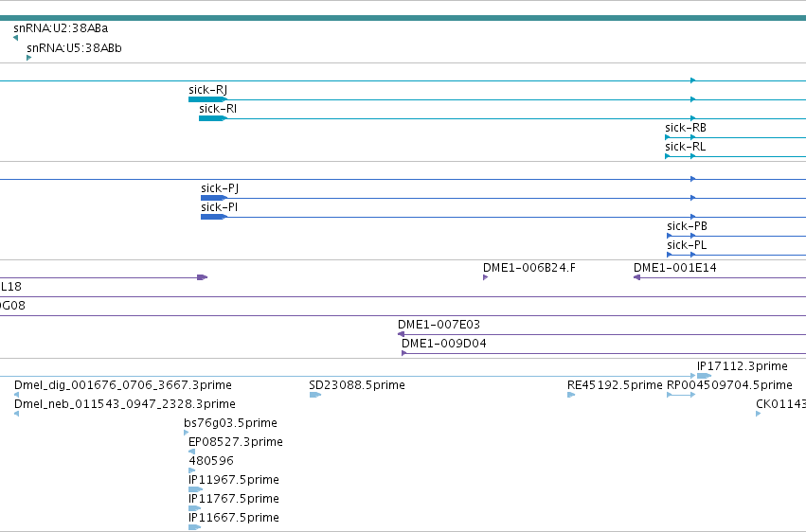The height and width of the screenshot is (532, 806).
Task: Click the sick-RI transcript exon block
Action: 212,118
